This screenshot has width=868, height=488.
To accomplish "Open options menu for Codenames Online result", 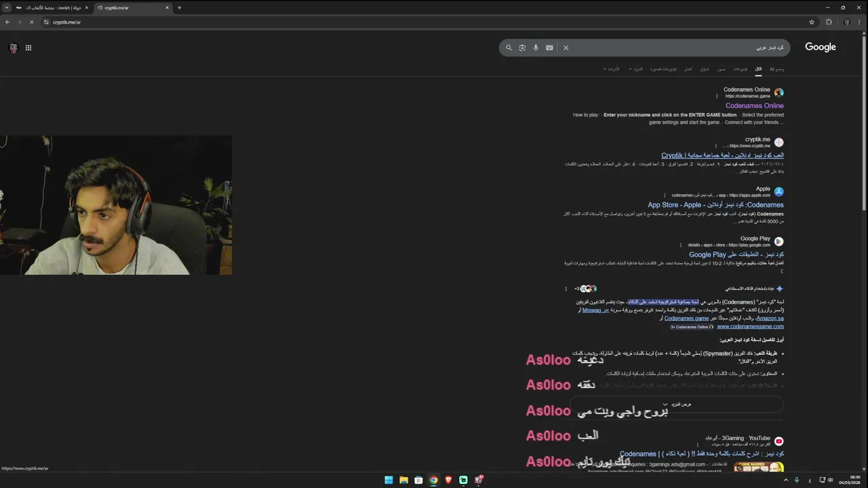I will click(x=717, y=96).
